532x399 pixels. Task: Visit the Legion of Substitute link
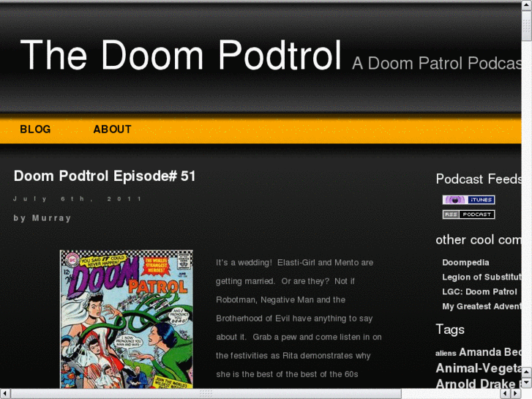point(482,277)
